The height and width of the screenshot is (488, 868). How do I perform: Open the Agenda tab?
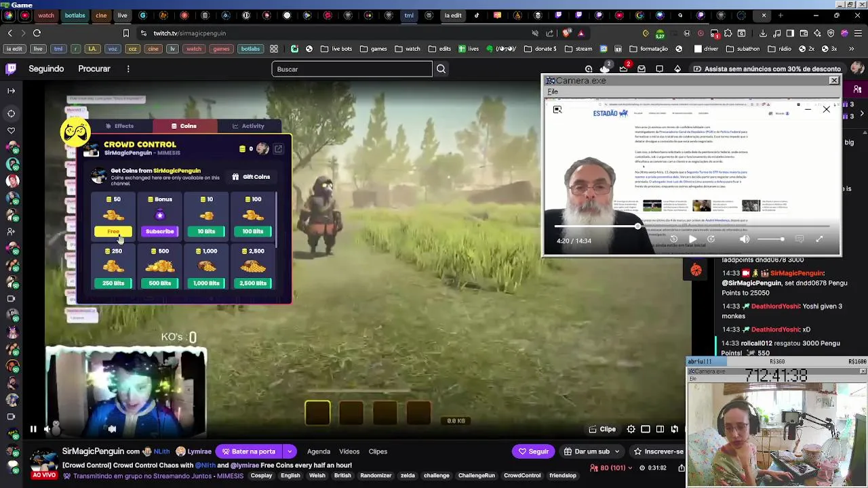pyautogui.click(x=318, y=451)
